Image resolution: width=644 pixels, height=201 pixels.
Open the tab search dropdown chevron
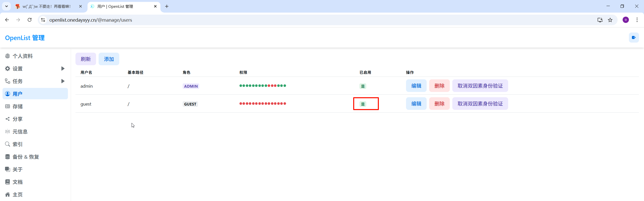tap(7, 6)
